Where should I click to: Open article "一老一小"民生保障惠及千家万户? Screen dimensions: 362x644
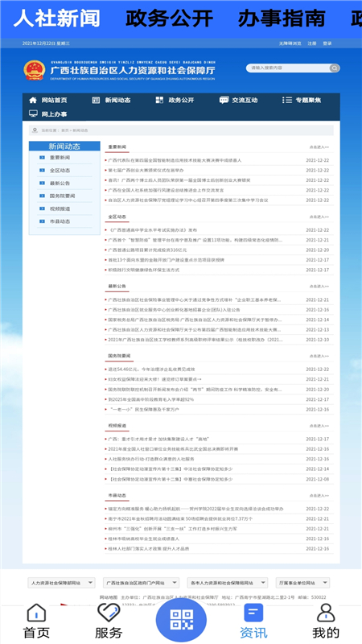(144, 409)
